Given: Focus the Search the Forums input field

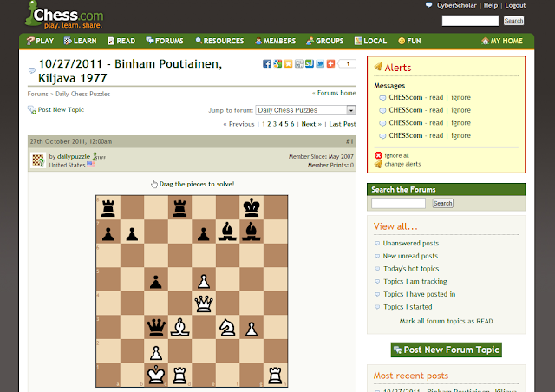Looking at the screenshot, I should (398, 203).
